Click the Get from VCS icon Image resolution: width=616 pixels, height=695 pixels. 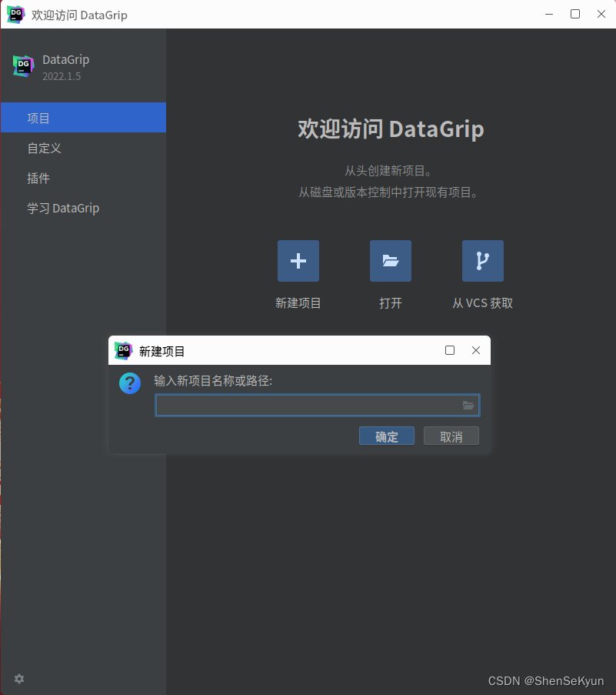(x=482, y=260)
